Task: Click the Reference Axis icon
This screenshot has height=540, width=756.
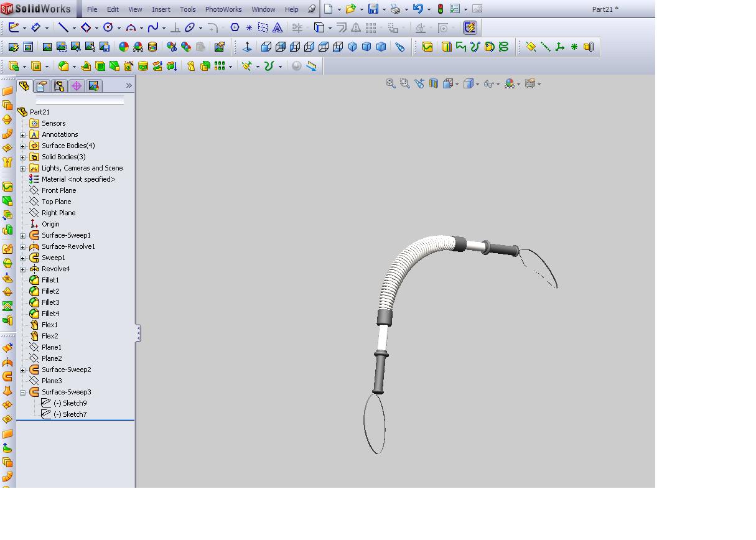Action: [545, 47]
